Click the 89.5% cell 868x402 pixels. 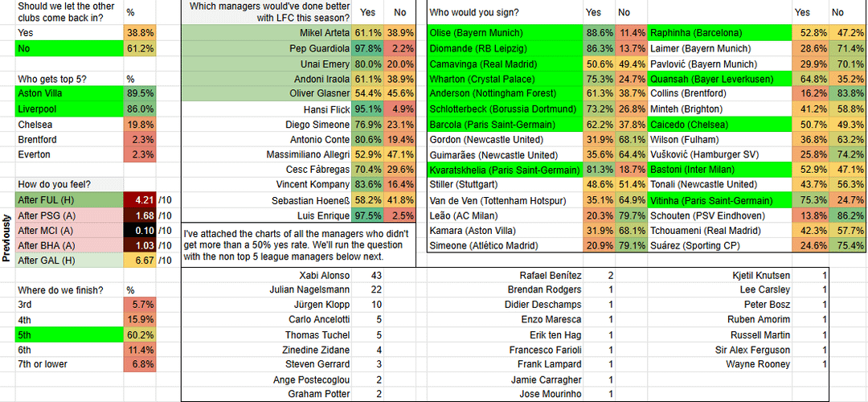[140, 93]
